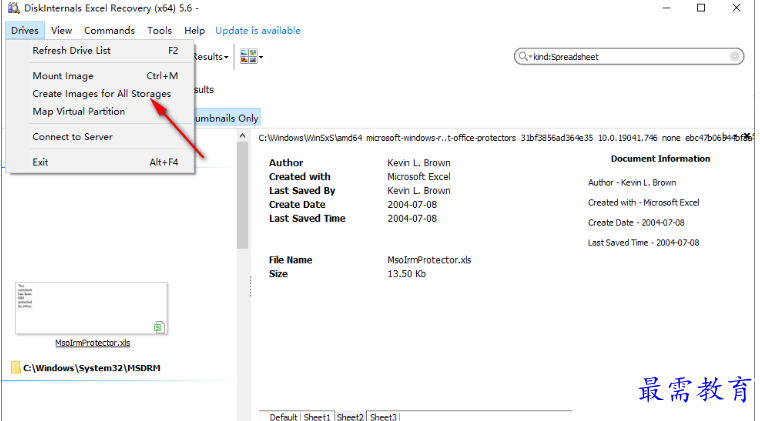Switch to the Sheet1 tab
Image resolution: width=760 pixels, height=421 pixels.
tap(317, 417)
